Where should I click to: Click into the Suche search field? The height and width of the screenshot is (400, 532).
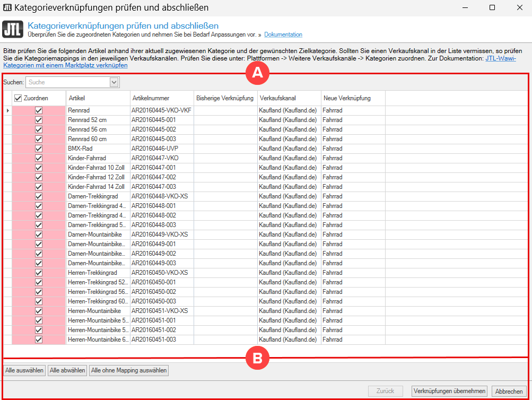click(67, 82)
